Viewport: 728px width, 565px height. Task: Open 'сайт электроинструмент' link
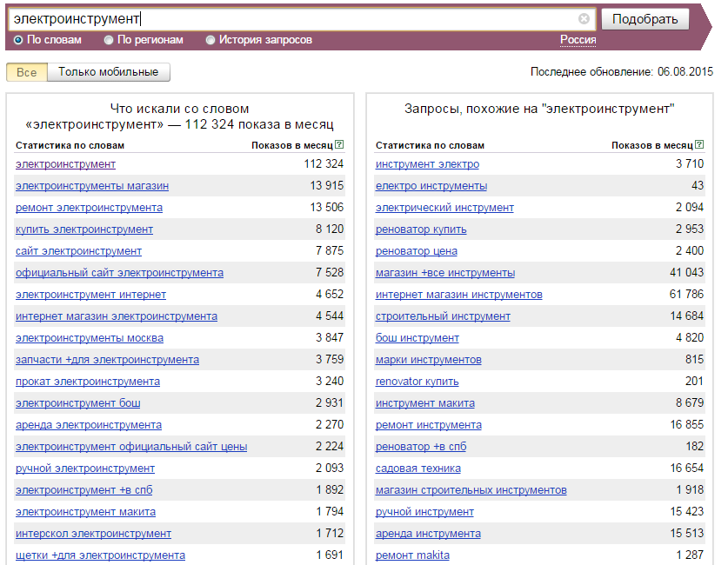tap(78, 251)
